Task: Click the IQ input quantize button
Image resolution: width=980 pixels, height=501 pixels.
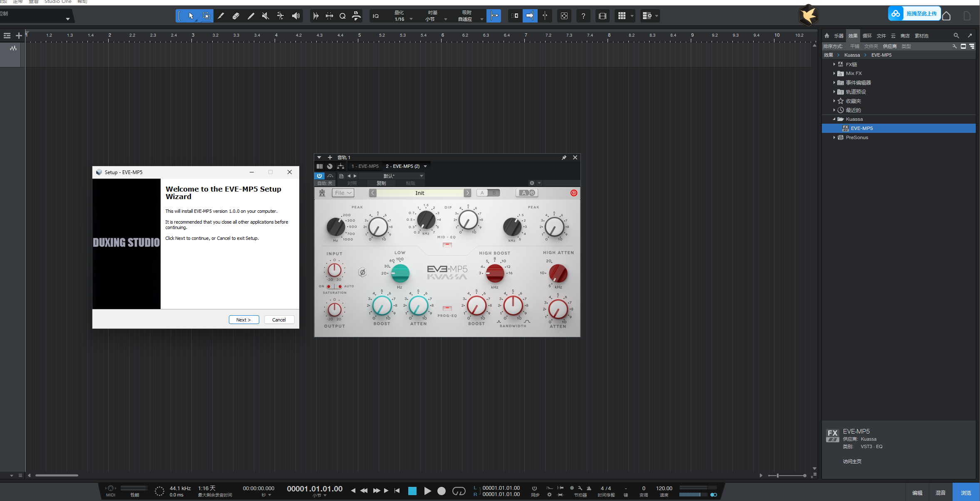Action: (x=376, y=16)
